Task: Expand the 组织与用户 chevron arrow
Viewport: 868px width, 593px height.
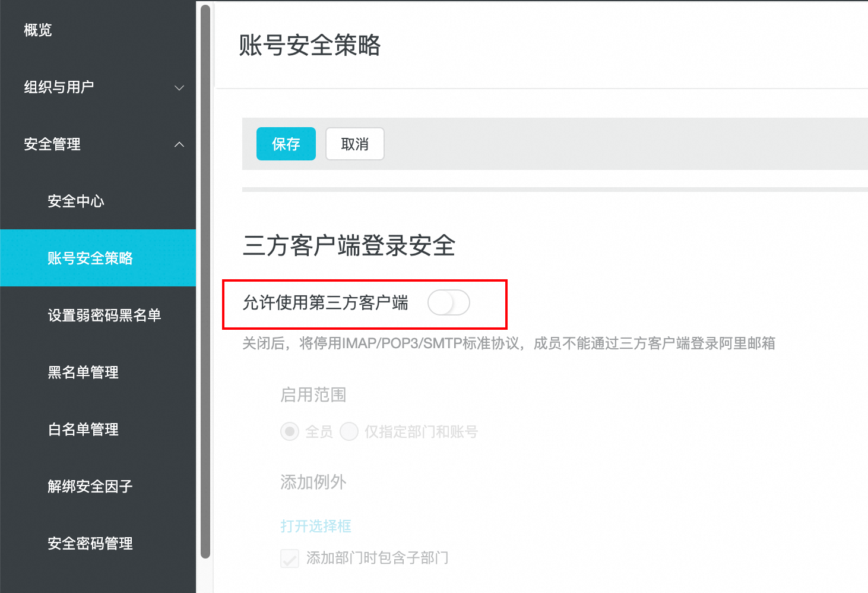Action: pyautogui.click(x=179, y=88)
